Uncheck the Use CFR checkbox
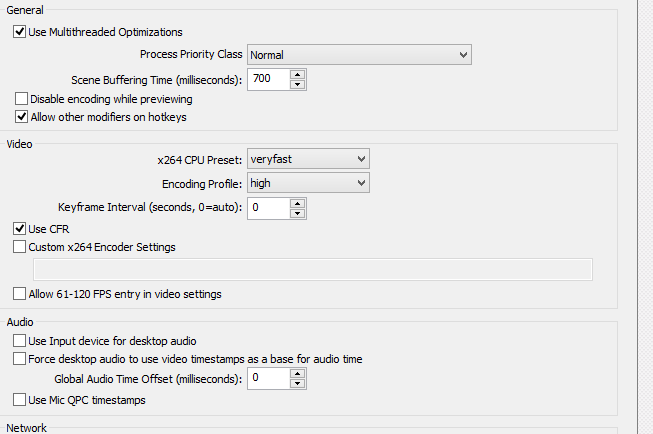This screenshot has width=653, height=434. [x=20, y=229]
